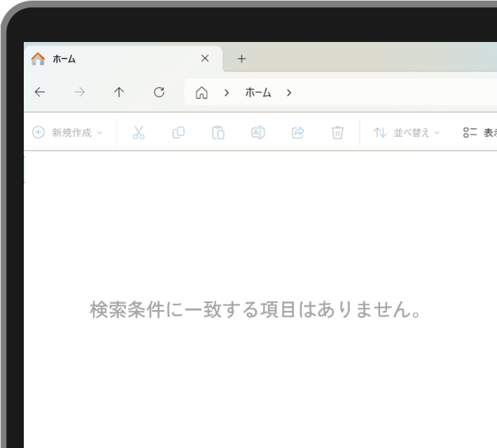497x448 pixels.
Task: Click the copy icon
Action: (178, 132)
